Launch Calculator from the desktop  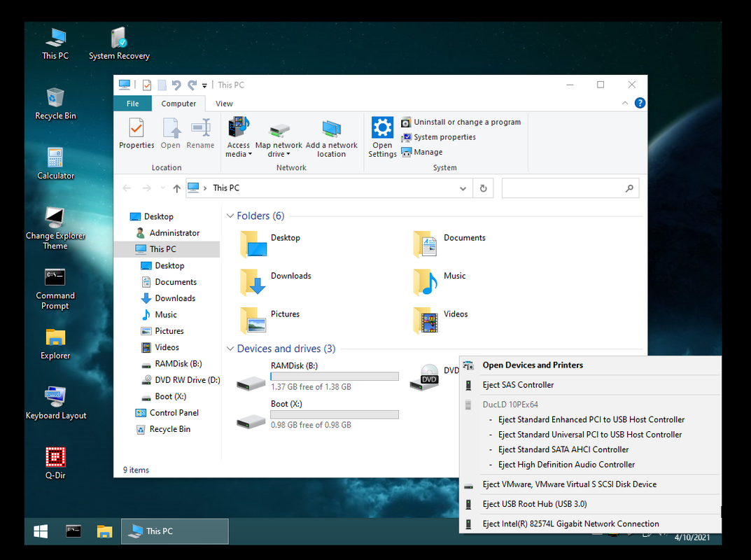pyautogui.click(x=55, y=164)
